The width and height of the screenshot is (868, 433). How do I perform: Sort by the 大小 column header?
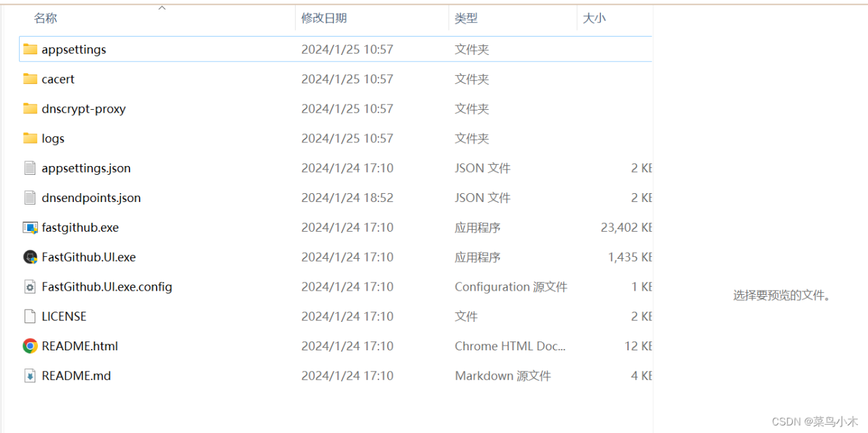pyautogui.click(x=594, y=19)
